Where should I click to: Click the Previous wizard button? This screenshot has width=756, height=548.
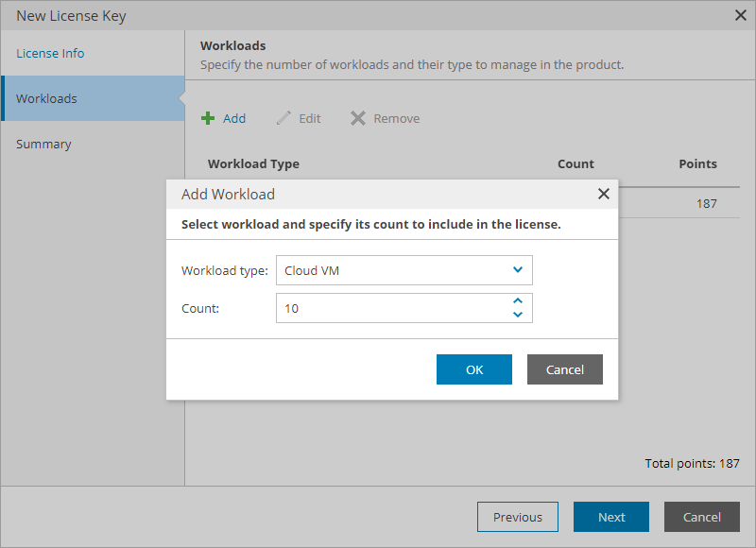tap(518, 517)
